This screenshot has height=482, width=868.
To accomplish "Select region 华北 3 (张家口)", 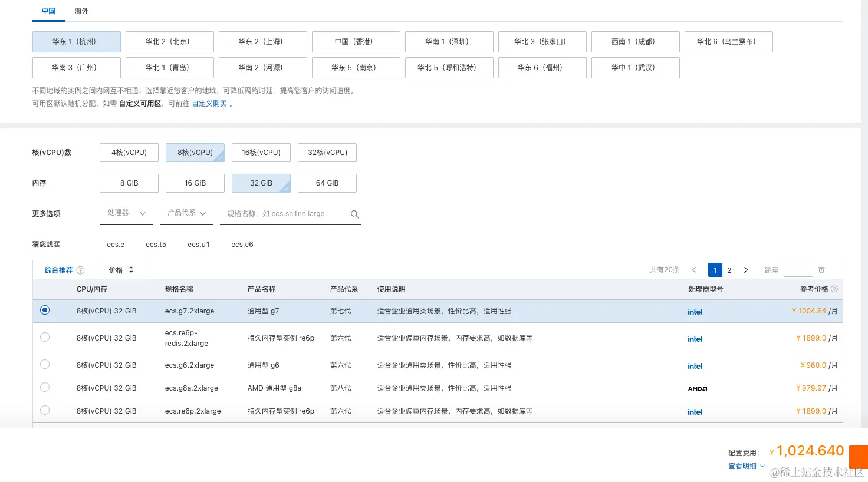I will 542,42.
